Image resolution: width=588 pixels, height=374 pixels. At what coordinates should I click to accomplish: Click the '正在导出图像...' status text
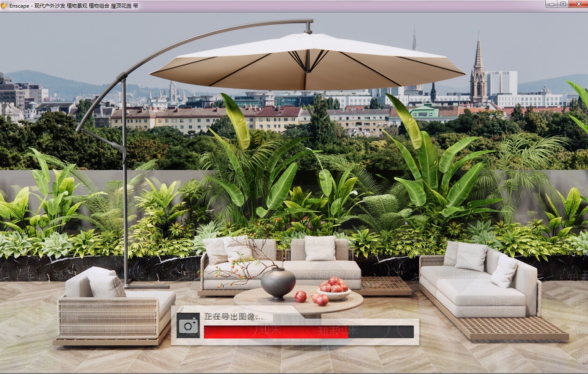(x=233, y=316)
